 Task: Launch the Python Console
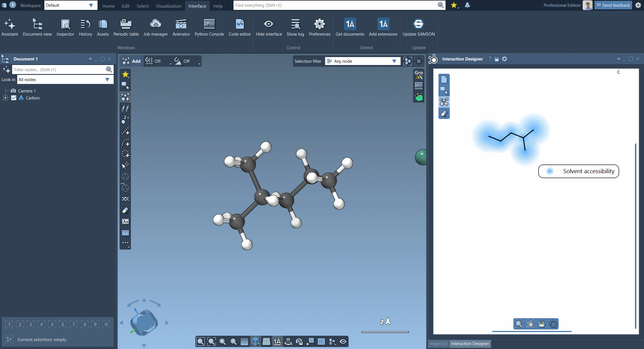209,27
